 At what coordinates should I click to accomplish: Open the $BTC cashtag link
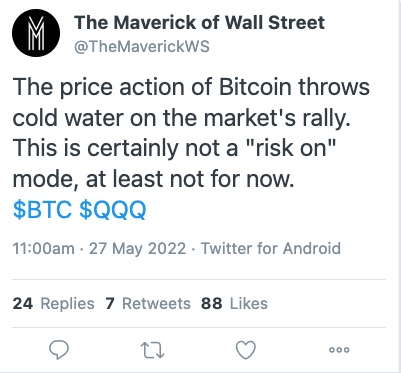click(x=42, y=210)
